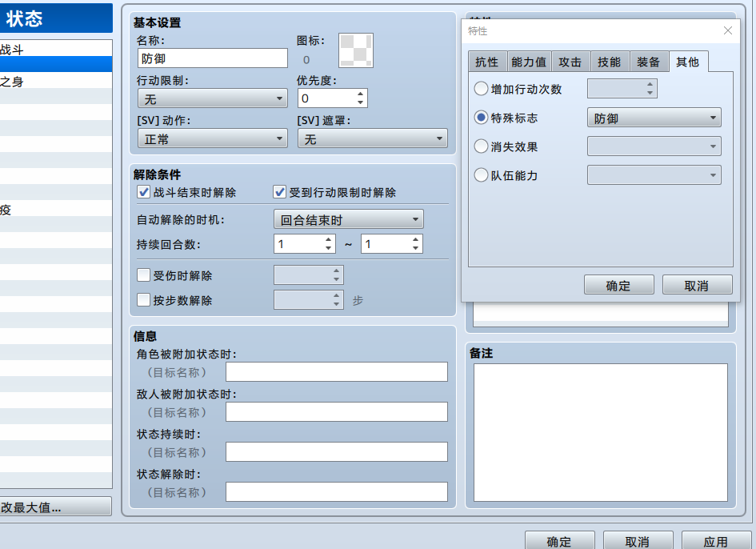This screenshot has width=756, height=549.
Task: Switch to the 装备 tab
Action: [649, 62]
